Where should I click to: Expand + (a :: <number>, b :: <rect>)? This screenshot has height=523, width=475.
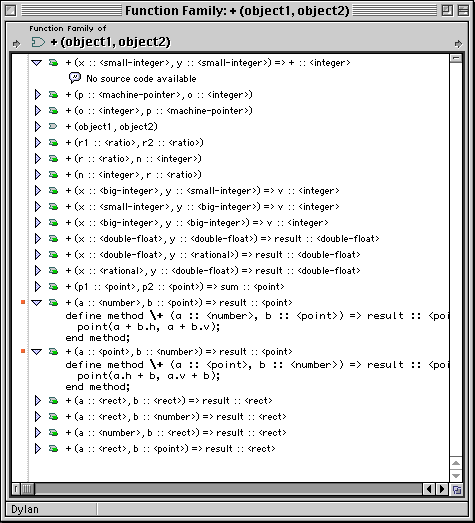coord(38,432)
